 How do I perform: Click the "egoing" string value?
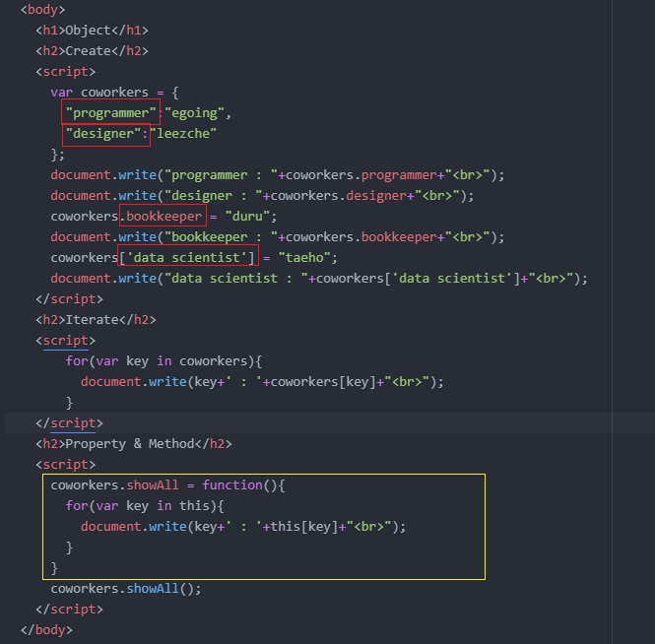[194, 113]
